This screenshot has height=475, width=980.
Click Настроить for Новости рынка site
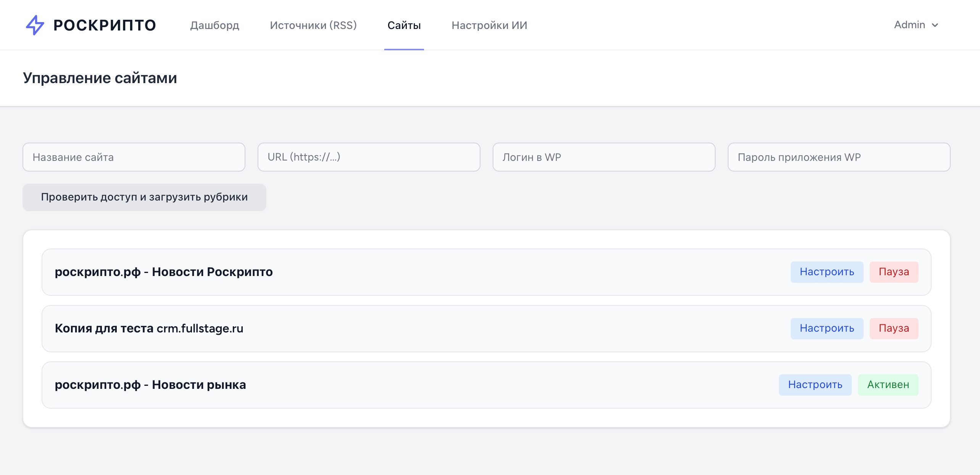[x=815, y=385]
